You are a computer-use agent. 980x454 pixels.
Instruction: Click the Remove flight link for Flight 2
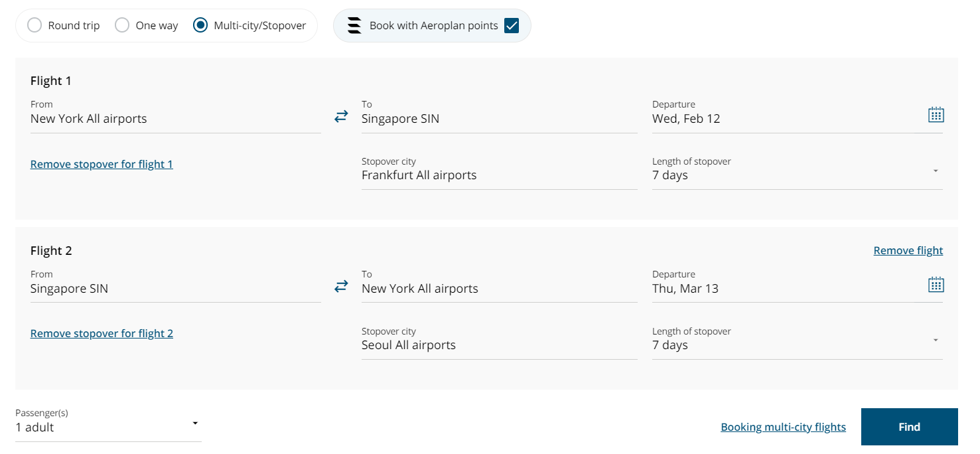[x=908, y=250]
